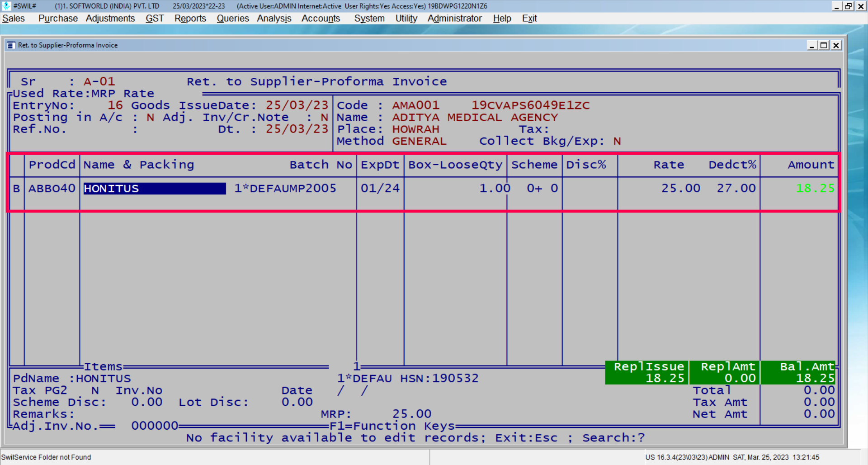
Task: Click the status bar date and time
Action: tap(776, 457)
